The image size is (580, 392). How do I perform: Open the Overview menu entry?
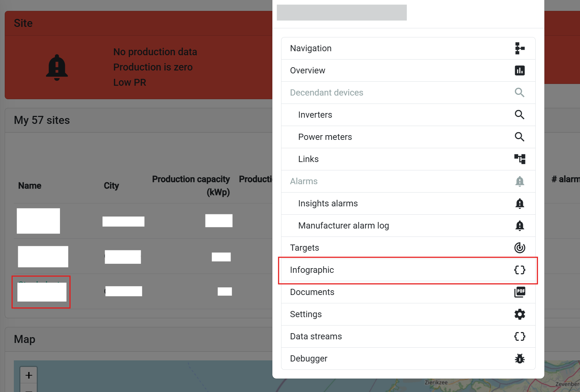point(408,70)
